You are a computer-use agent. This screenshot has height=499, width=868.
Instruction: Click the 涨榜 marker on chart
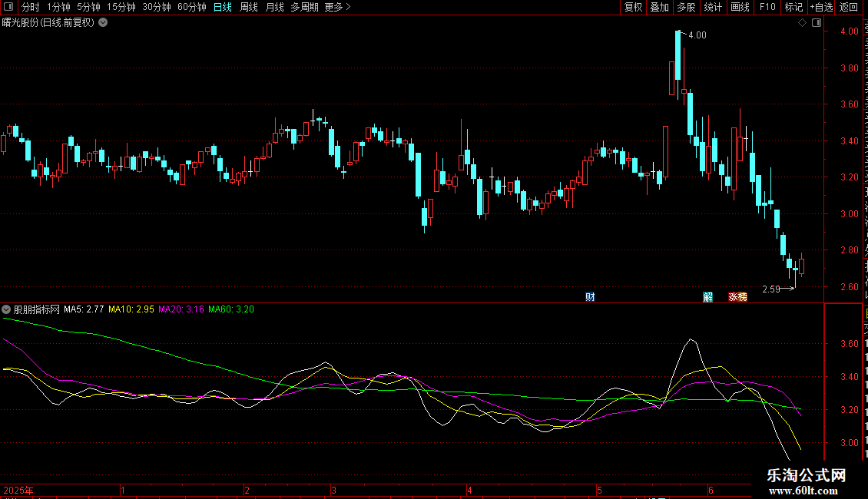pos(737,297)
